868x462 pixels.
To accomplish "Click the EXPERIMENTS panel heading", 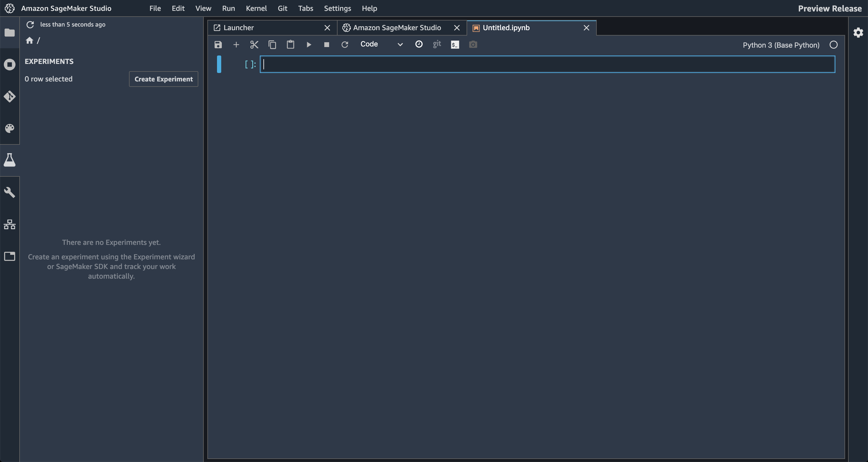I will click(x=49, y=62).
